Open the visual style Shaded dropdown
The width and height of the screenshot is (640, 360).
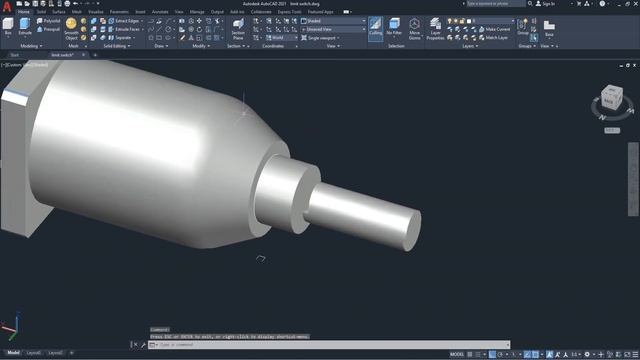[333, 21]
